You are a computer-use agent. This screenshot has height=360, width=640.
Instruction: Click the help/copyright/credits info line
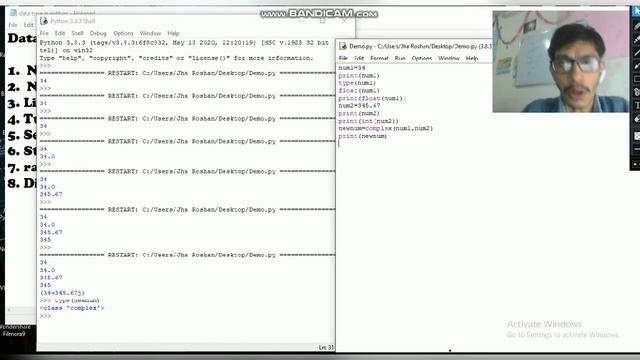(177, 58)
